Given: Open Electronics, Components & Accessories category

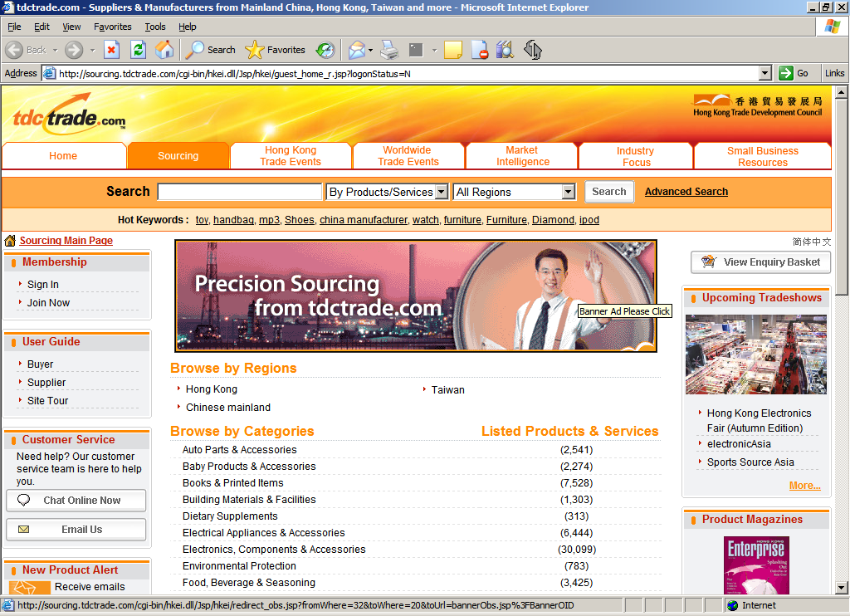Looking at the screenshot, I should tap(274, 550).
